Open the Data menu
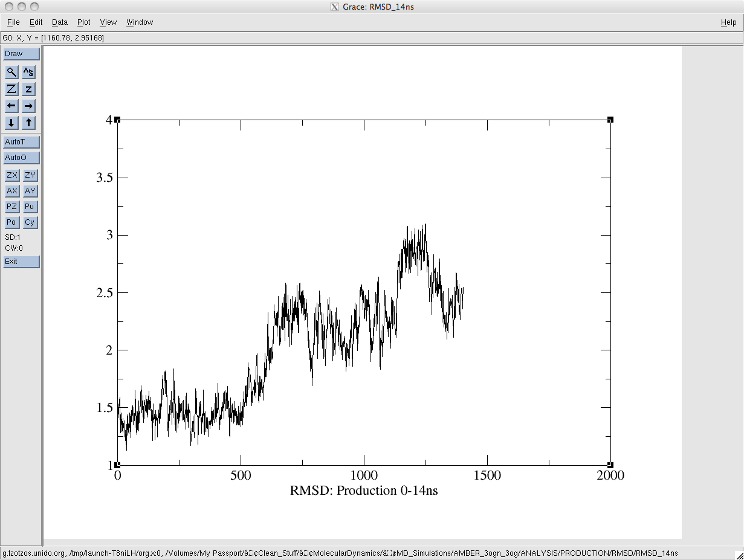This screenshot has height=560, width=744. [x=60, y=22]
